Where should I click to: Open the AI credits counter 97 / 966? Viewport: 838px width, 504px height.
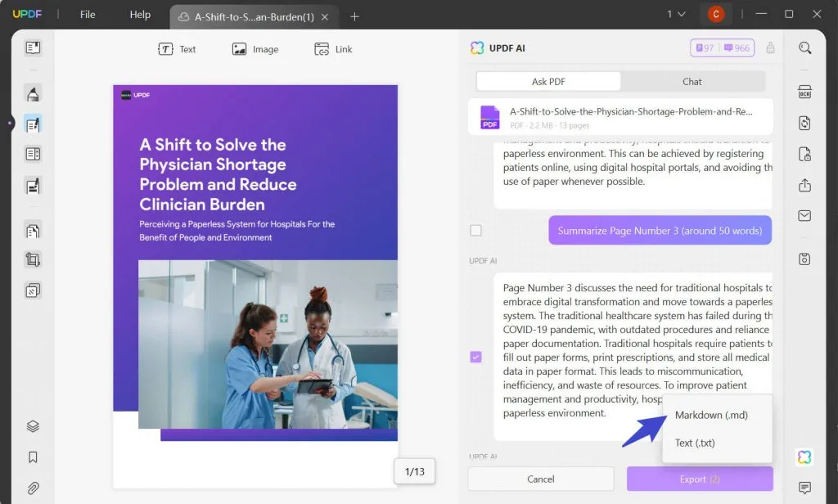(723, 48)
